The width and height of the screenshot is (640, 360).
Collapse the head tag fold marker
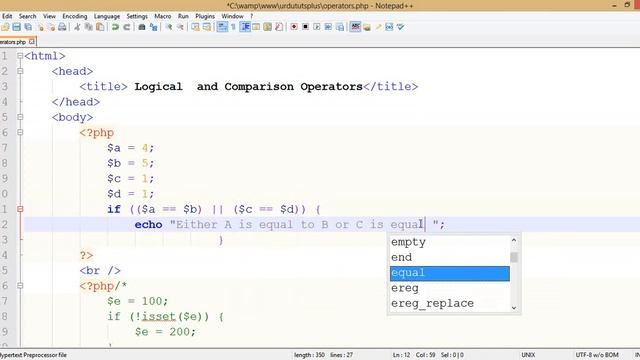click(x=20, y=71)
